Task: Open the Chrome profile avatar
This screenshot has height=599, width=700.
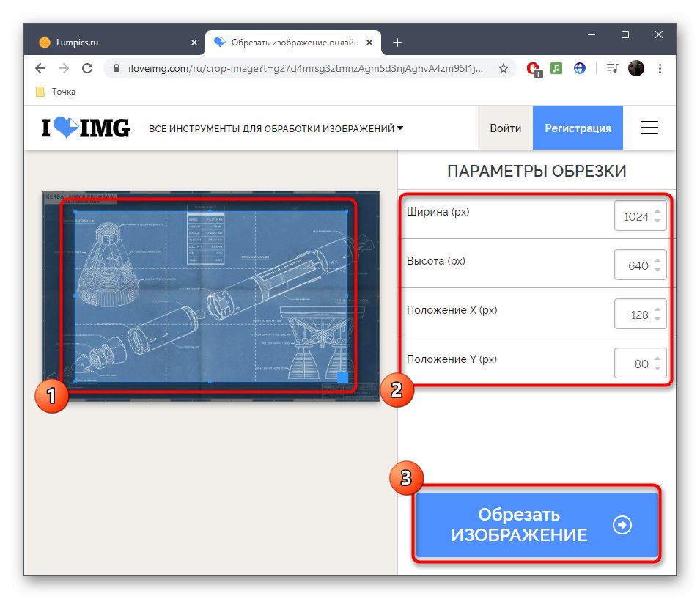Action: 636,68
